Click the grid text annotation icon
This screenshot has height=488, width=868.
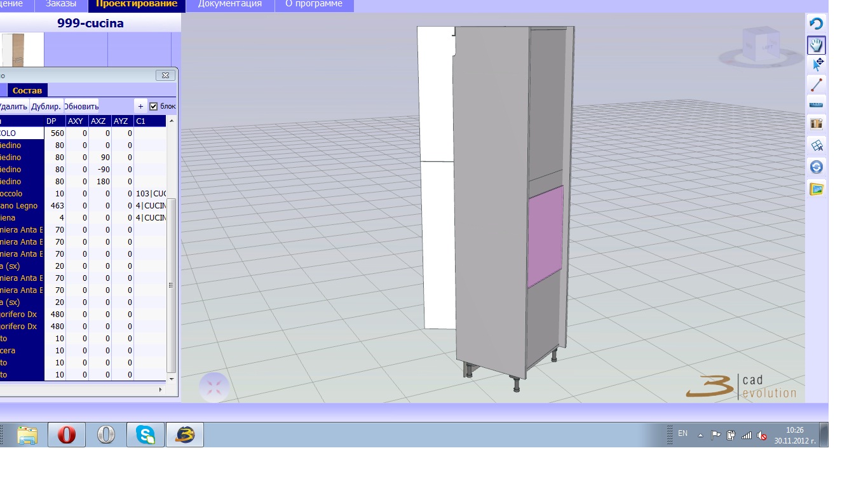817,146
